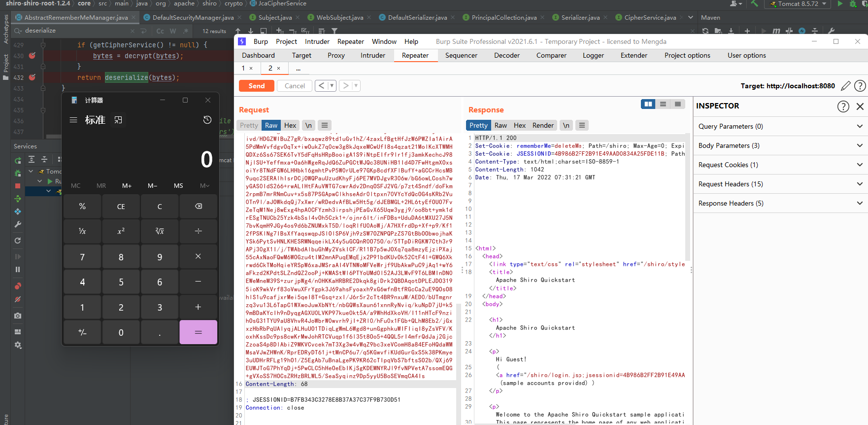This screenshot has width=868, height=425.
Task: Toggle Words option in IntelliJ search
Action: click(172, 31)
